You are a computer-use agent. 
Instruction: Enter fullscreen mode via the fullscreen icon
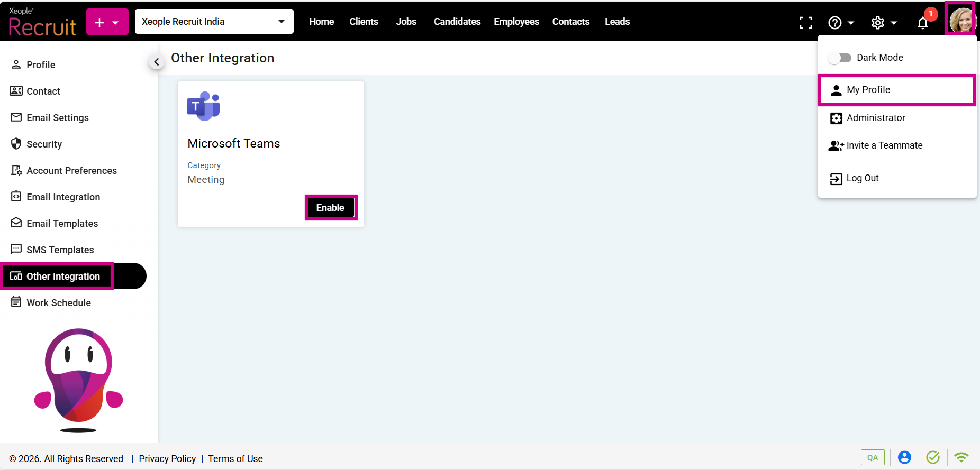[805, 22]
